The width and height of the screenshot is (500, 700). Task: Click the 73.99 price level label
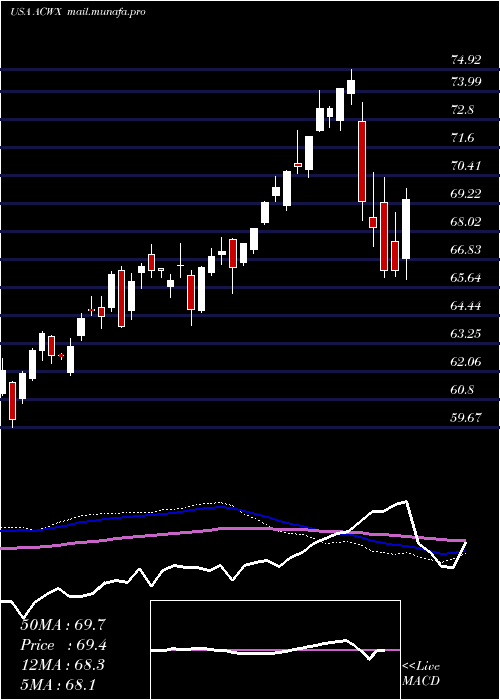pos(466,82)
